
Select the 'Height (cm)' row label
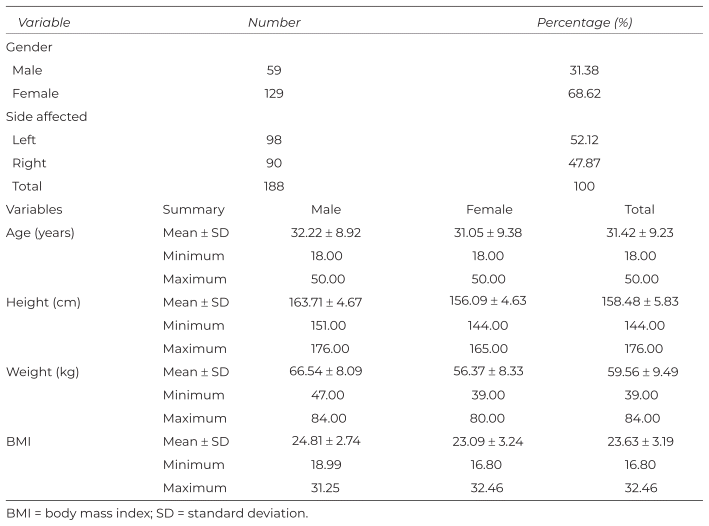pos(44,302)
